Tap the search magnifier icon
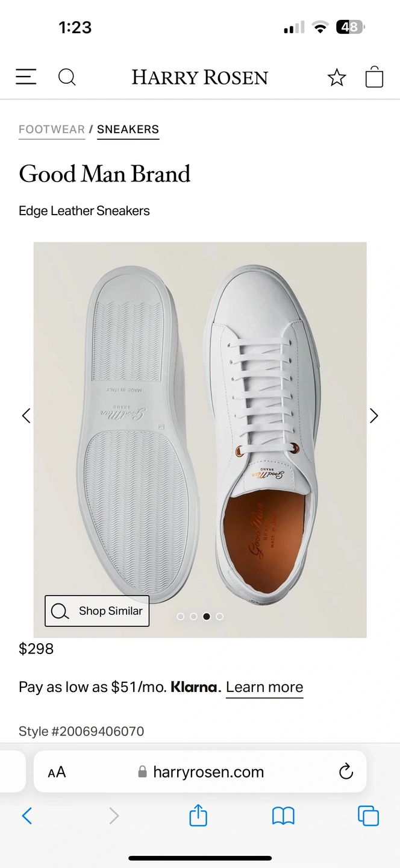The height and width of the screenshot is (868, 400). [x=67, y=77]
